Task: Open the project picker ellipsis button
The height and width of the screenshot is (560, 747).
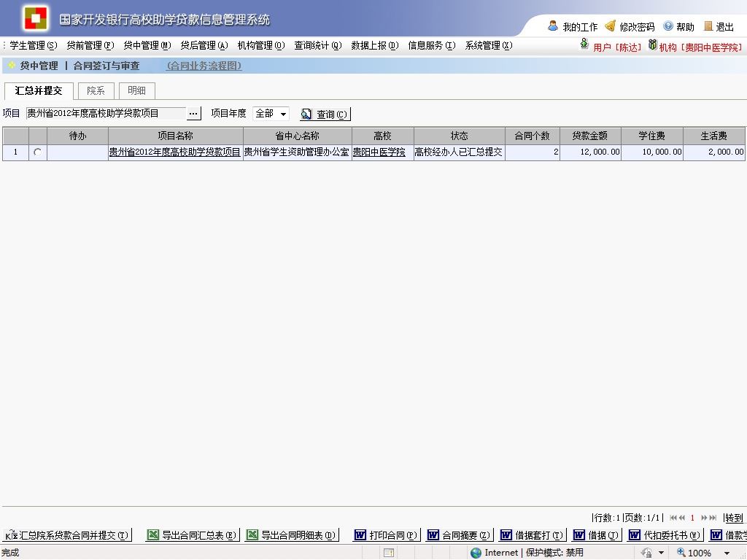Action: [x=193, y=113]
